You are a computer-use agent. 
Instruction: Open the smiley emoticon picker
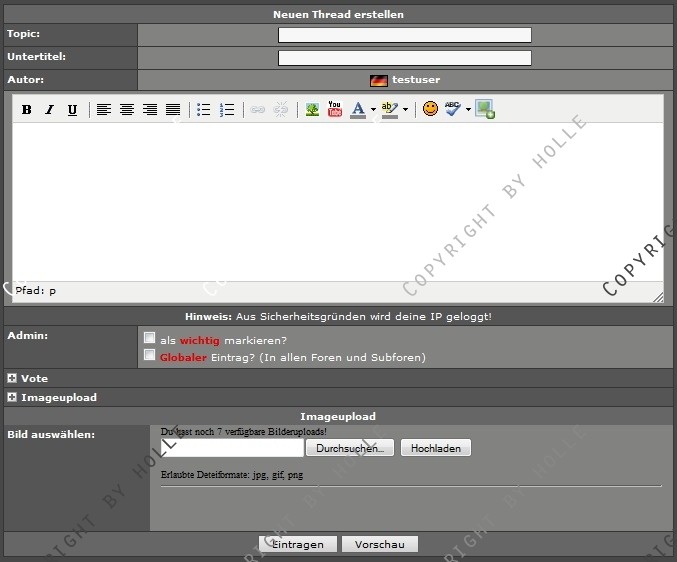(x=430, y=110)
